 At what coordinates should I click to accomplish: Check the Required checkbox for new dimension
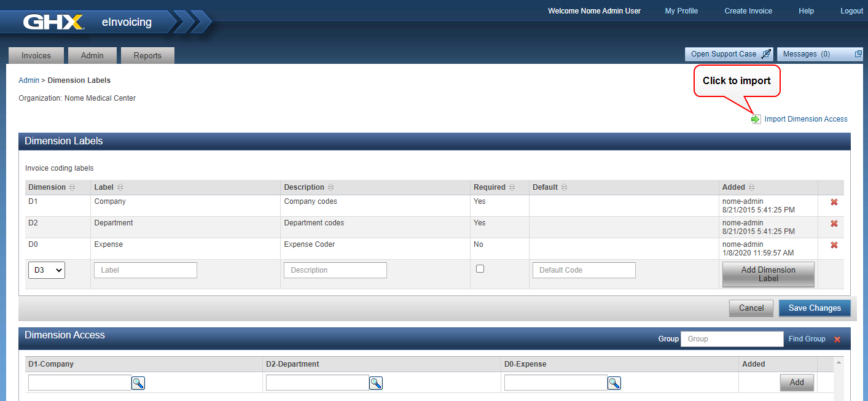point(480,269)
